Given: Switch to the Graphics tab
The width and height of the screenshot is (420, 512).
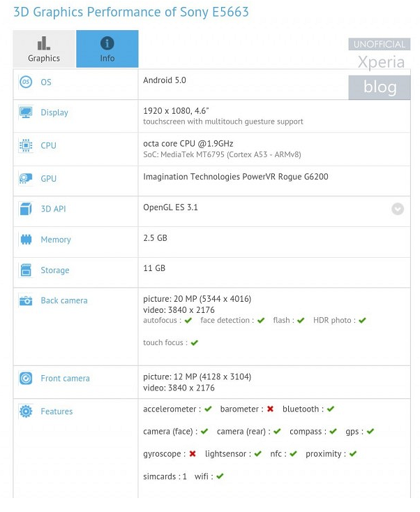Looking at the screenshot, I should click(44, 49).
